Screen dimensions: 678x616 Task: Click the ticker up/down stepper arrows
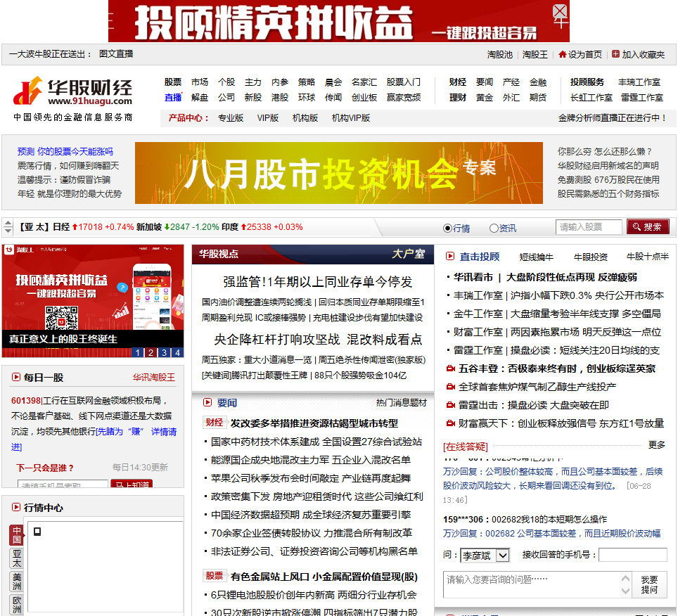[8, 227]
